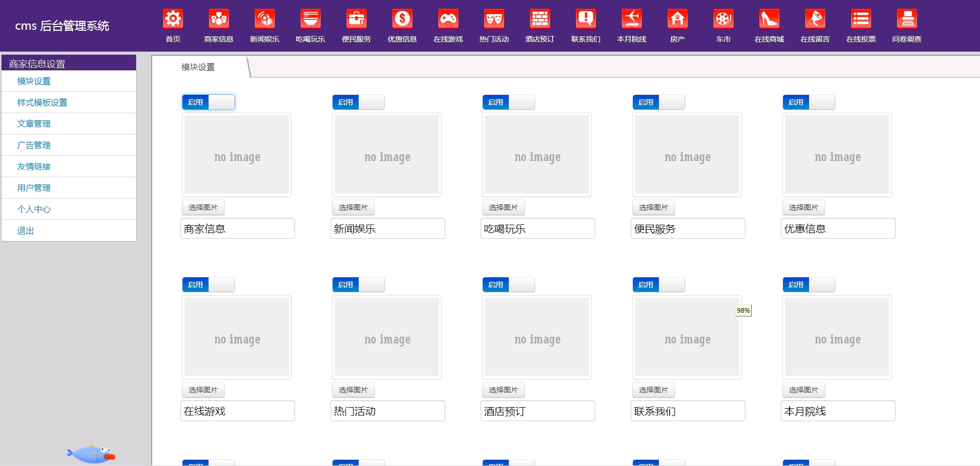Click the 在线游戏 module name field

point(238,411)
